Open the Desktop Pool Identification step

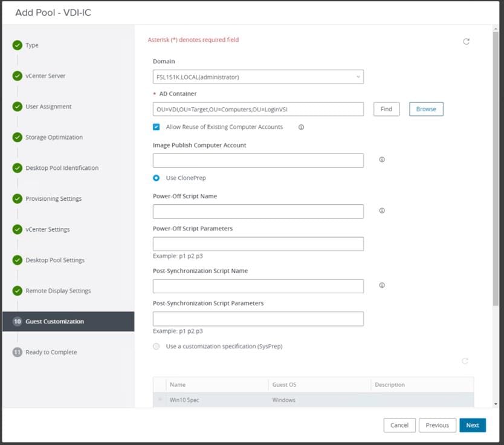click(x=62, y=168)
